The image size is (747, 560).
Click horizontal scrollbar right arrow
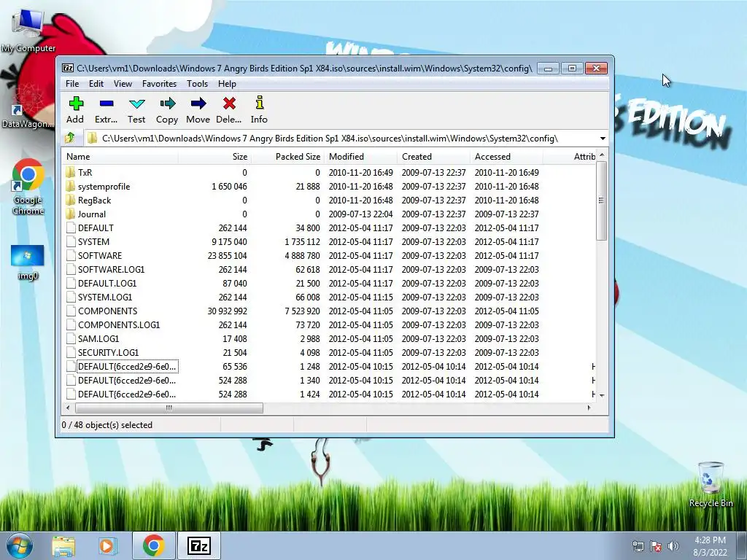(589, 408)
